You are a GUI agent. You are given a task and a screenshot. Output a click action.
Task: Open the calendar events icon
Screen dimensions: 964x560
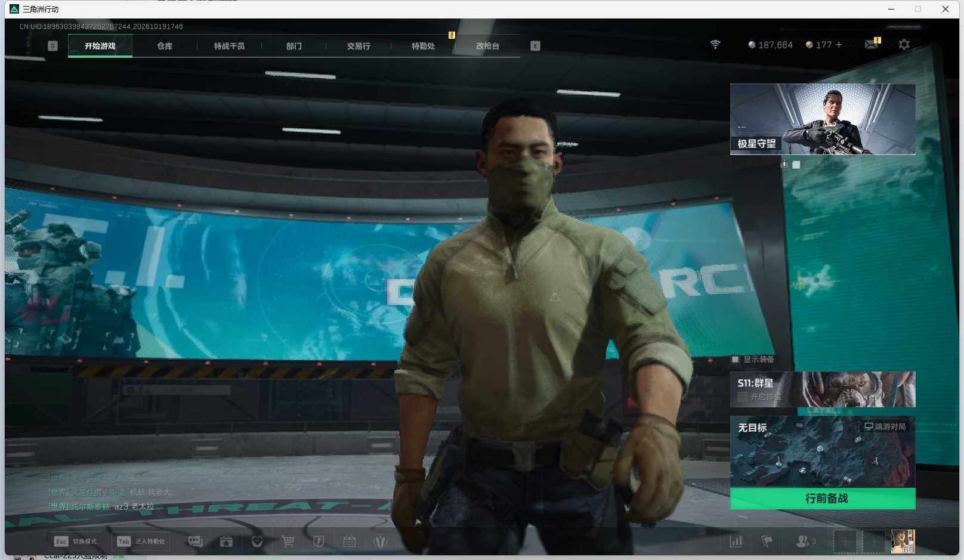click(x=350, y=542)
